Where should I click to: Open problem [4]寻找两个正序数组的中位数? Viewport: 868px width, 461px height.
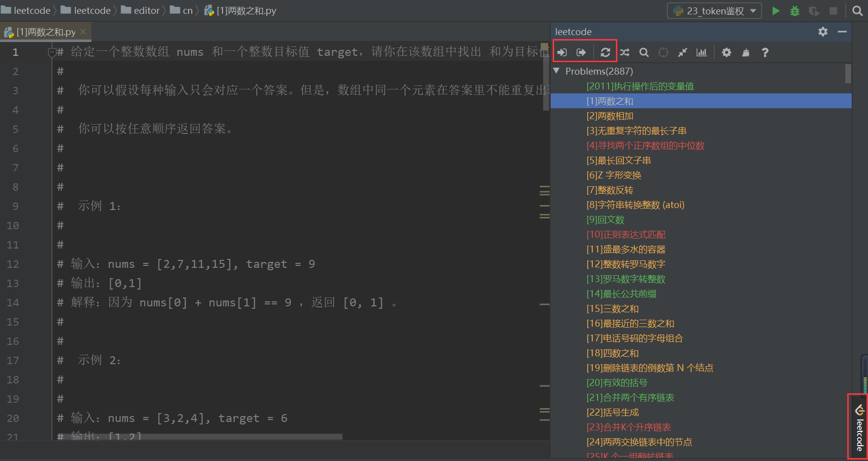645,146
